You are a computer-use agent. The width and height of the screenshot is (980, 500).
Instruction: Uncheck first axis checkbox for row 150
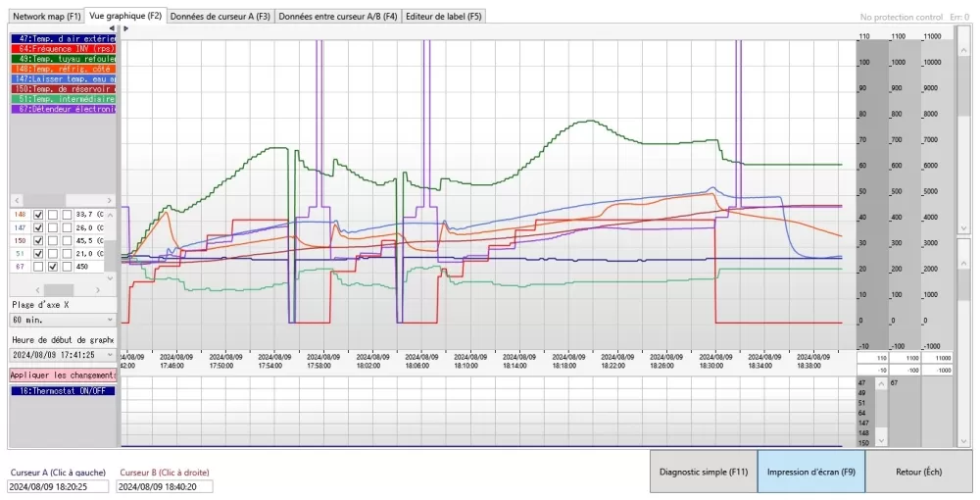pyautogui.click(x=39, y=240)
